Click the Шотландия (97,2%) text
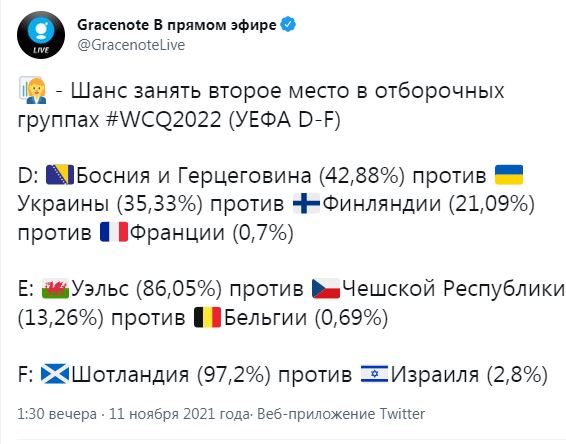The width and height of the screenshot is (566, 444). click(x=171, y=375)
